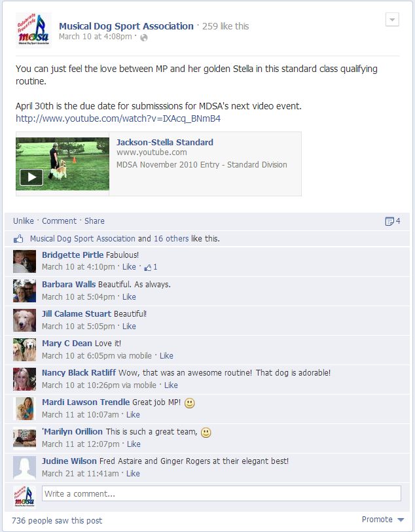Click the Write a comment field
Screen dimensions: 415x532
click(221, 493)
